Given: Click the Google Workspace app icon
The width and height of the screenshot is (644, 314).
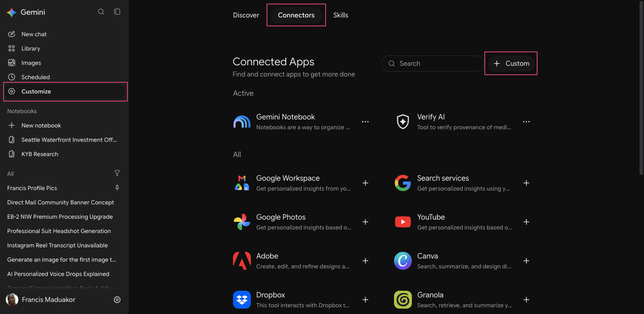Looking at the screenshot, I should 242,183.
